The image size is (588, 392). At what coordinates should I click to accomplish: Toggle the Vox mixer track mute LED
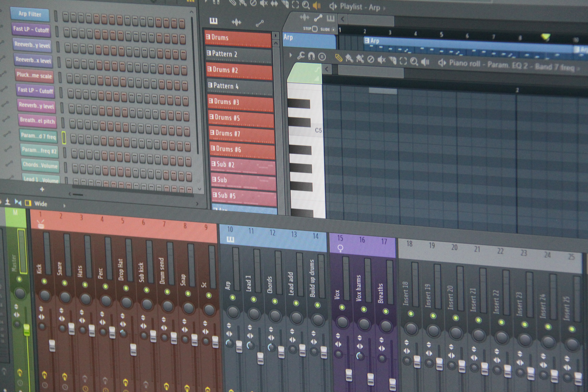pyautogui.click(x=342, y=307)
